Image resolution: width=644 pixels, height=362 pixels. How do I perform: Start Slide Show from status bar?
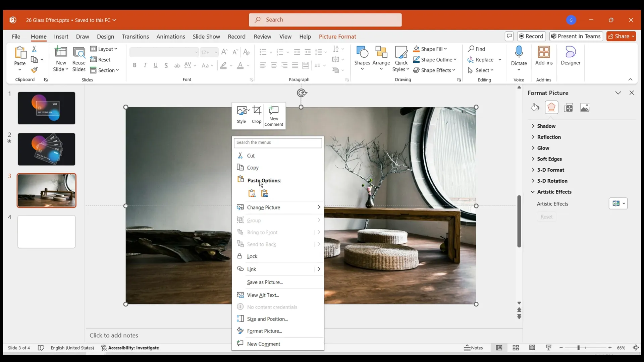[548, 348]
